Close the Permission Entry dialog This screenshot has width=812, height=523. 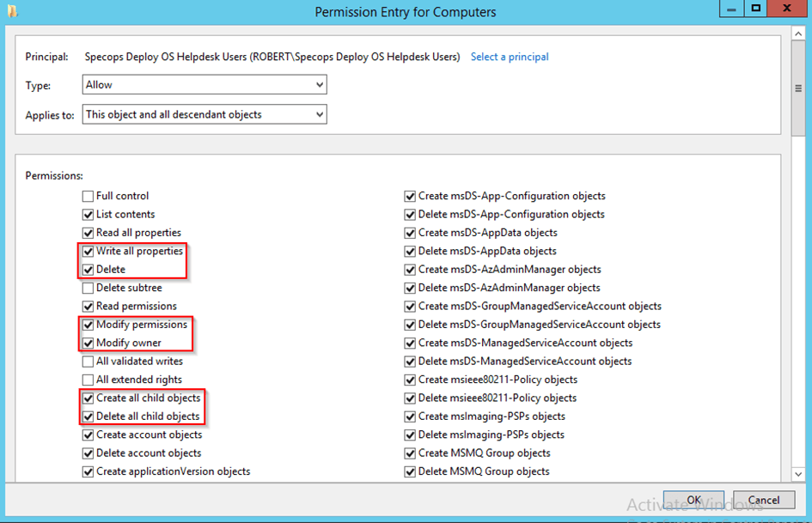[x=787, y=9]
